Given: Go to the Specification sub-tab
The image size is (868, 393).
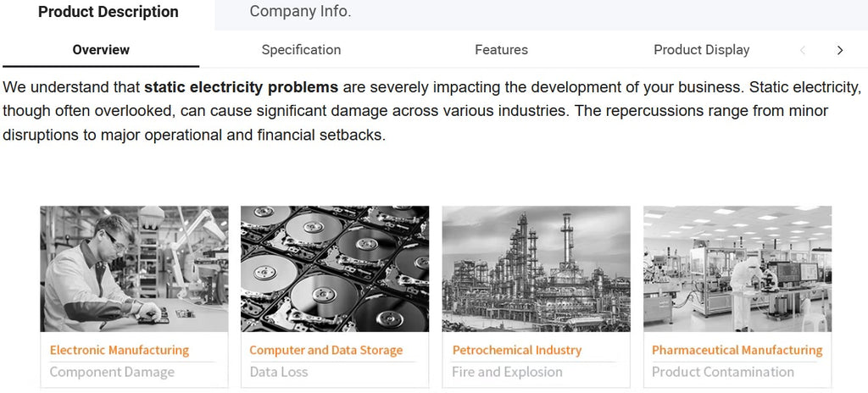Looking at the screenshot, I should [x=301, y=50].
